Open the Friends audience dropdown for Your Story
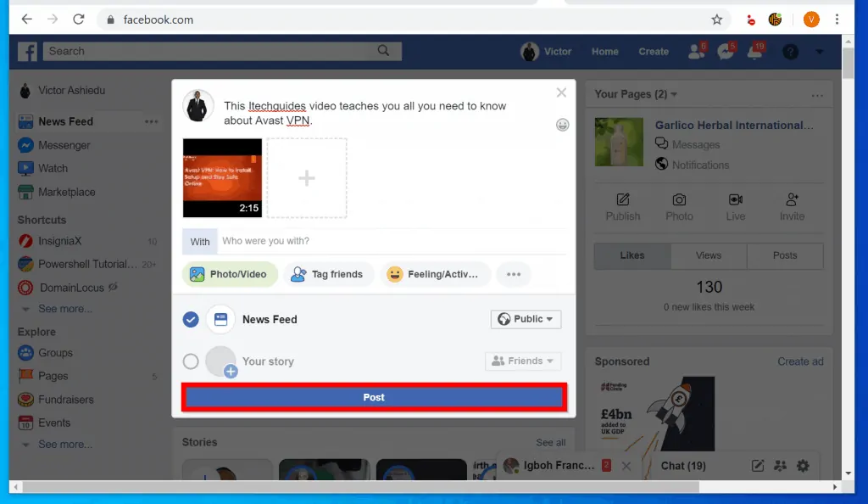Screen dimensions: 868x504 pos(523,361)
